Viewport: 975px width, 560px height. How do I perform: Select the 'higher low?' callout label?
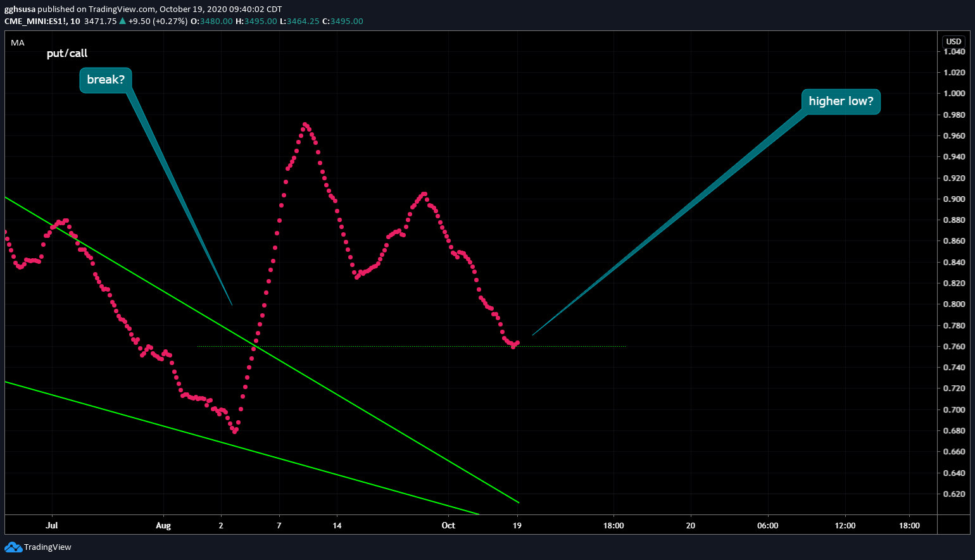841,101
